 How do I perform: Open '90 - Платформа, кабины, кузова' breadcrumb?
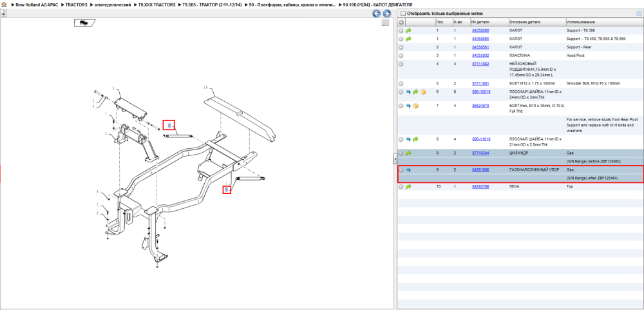click(x=293, y=5)
